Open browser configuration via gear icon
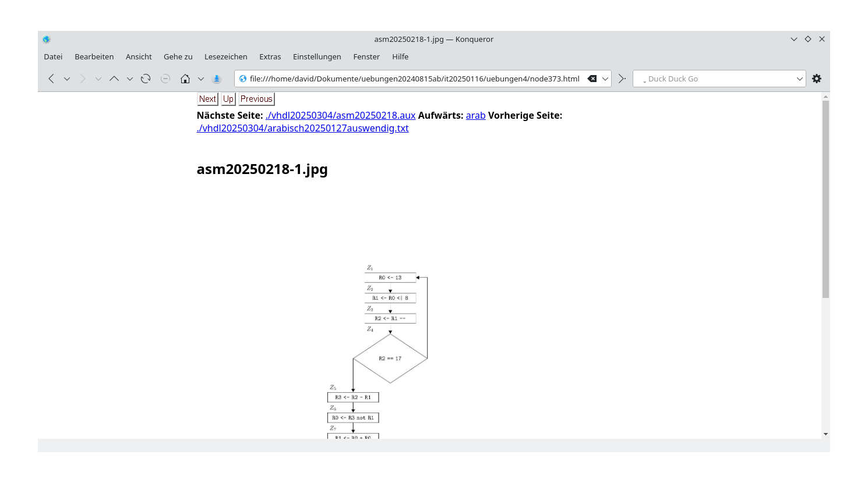Screen dimensions: 868x497 click(x=817, y=78)
